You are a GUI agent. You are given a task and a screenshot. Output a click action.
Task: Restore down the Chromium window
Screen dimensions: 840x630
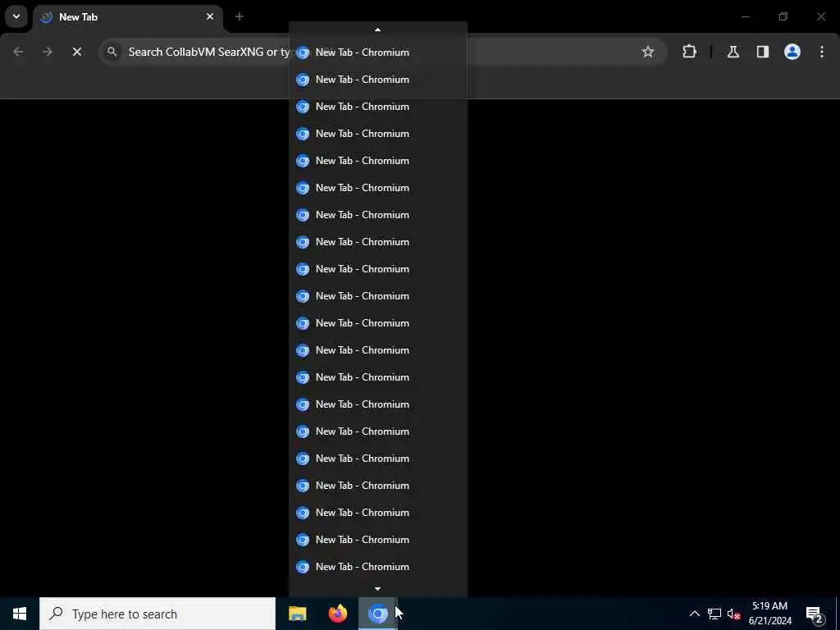[x=783, y=16]
